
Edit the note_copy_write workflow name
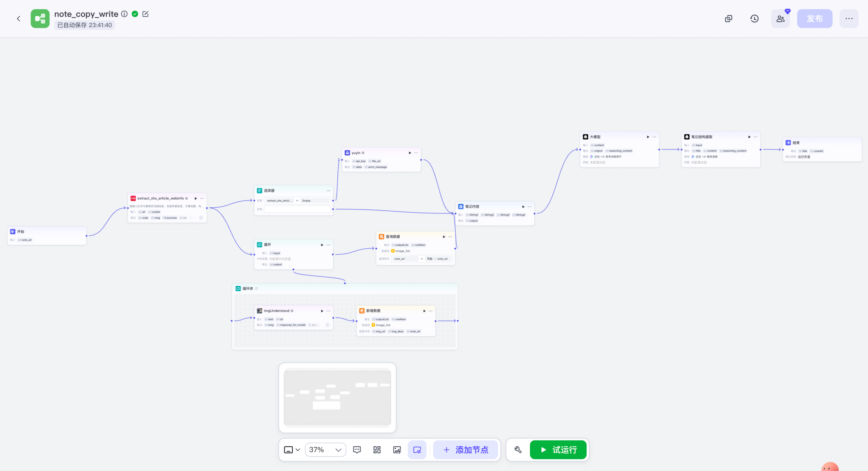coord(145,14)
